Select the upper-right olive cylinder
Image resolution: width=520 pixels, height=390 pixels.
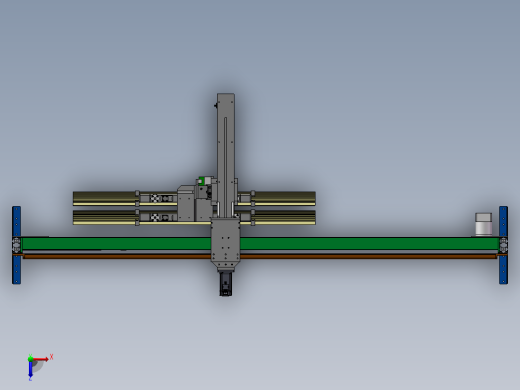tap(285, 198)
